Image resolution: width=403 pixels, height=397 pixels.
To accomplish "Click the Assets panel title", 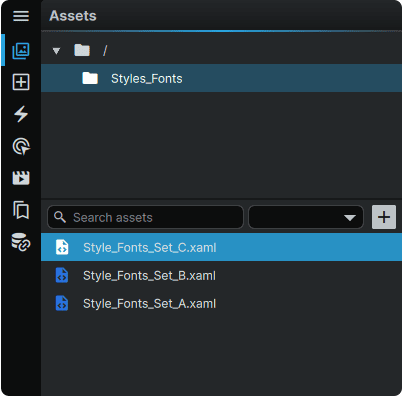I will [73, 16].
